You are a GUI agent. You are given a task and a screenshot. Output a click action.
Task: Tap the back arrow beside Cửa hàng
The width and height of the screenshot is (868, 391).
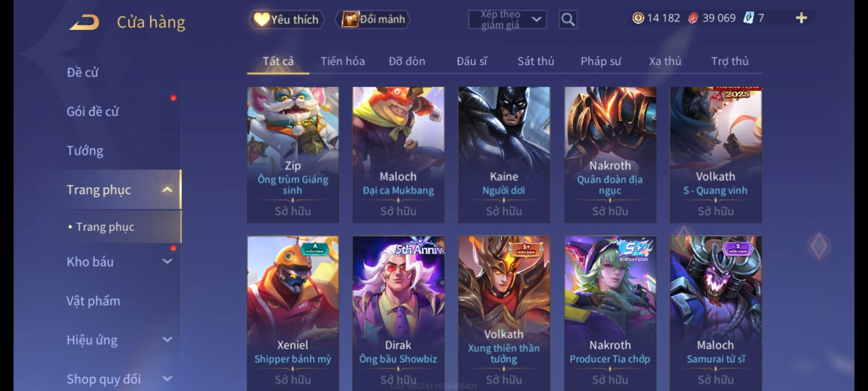coord(85,22)
